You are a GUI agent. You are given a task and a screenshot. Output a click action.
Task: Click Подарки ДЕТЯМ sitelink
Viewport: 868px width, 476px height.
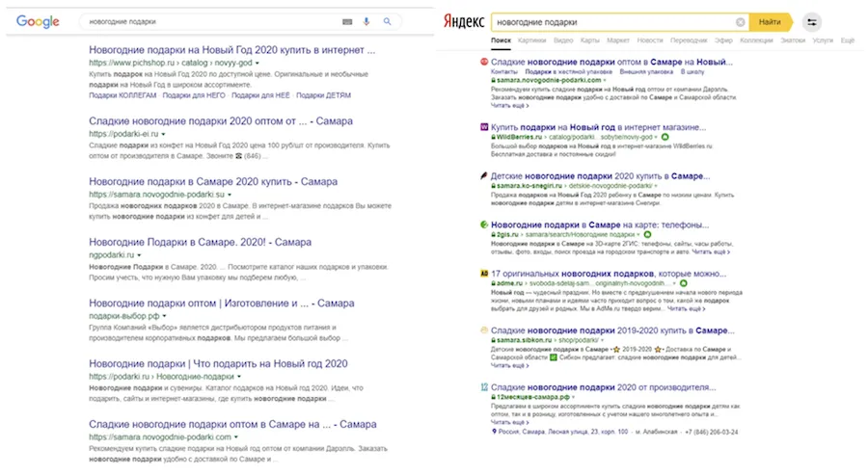point(323,95)
